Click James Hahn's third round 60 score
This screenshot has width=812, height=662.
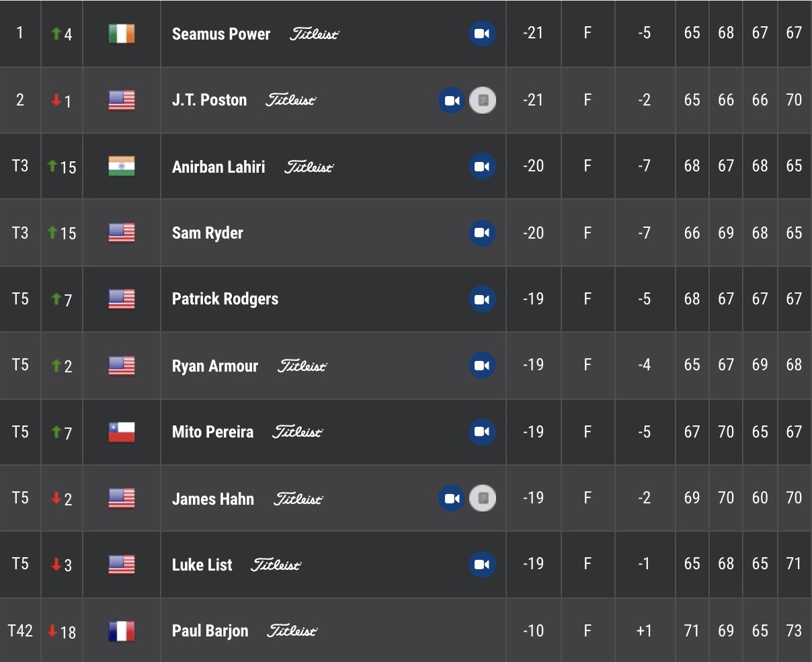pos(760,498)
